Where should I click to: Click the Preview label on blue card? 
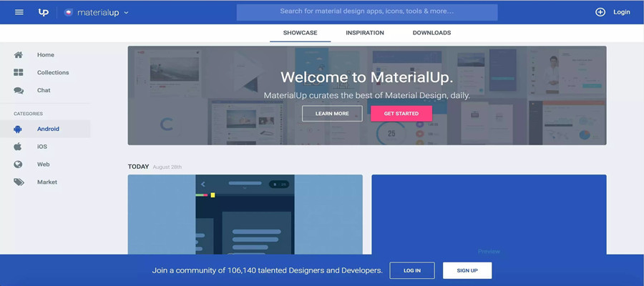click(x=489, y=251)
